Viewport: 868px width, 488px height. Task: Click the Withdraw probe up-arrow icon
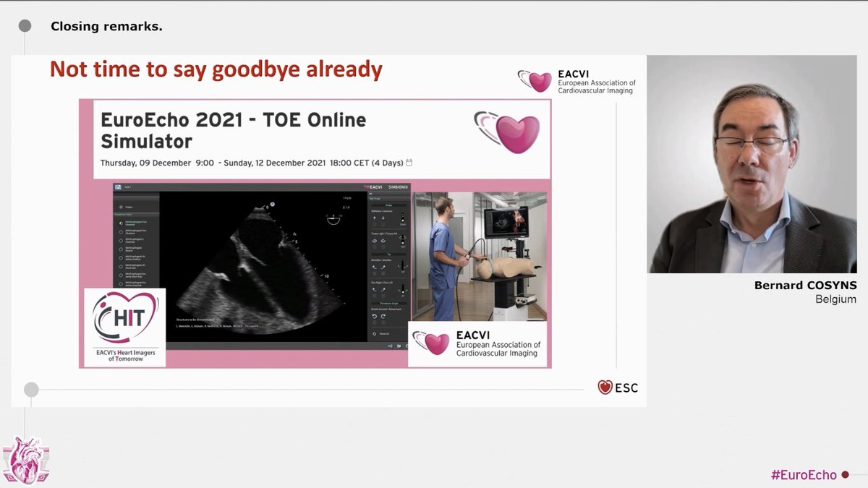pyautogui.click(x=374, y=218)
